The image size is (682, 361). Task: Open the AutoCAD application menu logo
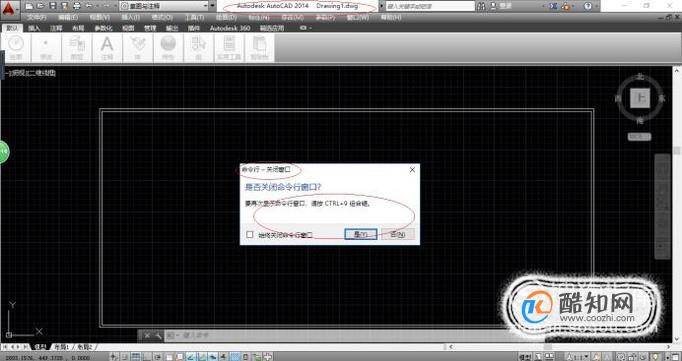10,8
